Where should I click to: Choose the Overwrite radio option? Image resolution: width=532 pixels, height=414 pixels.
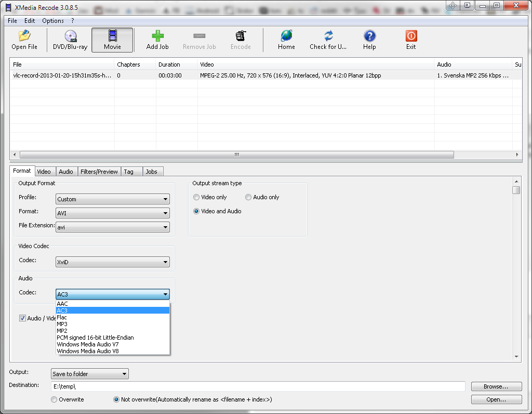pyautogui.click(x=54, y=399)
